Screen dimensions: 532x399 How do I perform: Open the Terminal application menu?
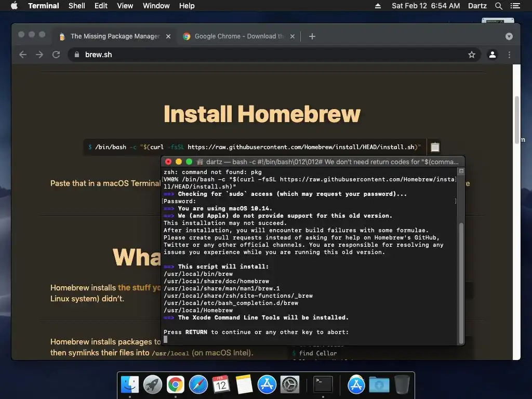pyautogui.click(x=44, y=6)
